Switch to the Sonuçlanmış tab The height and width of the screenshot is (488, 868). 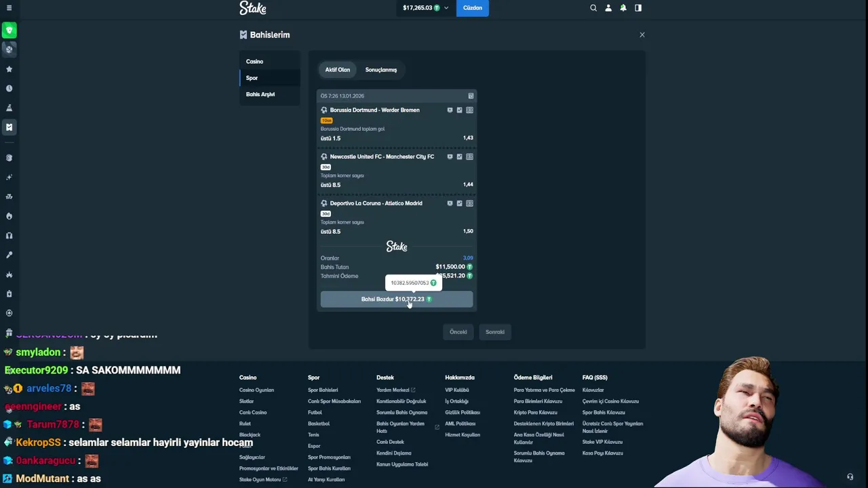pos(381,70)
